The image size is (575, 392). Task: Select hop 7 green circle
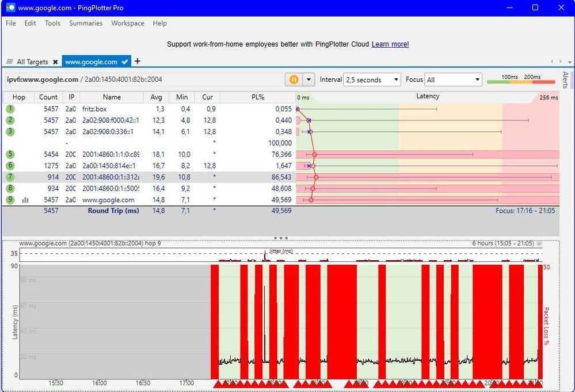10,177
